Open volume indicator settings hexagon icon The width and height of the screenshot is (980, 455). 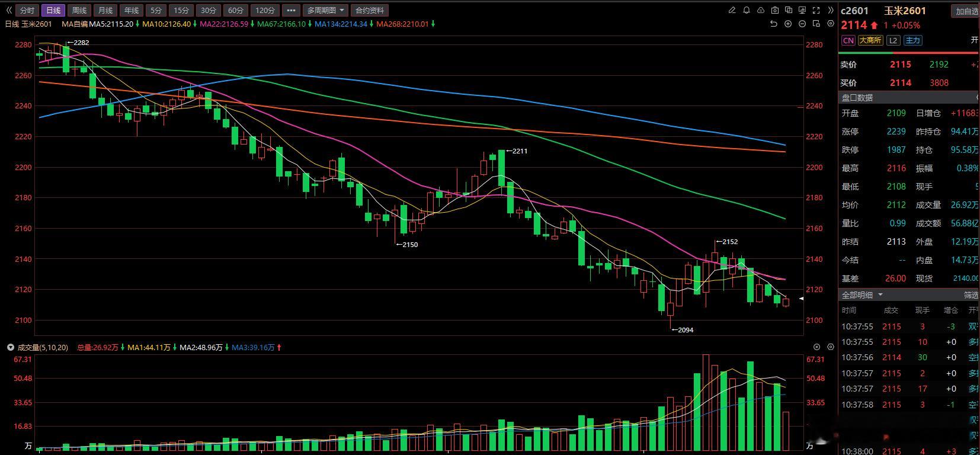tap(831, 347)
